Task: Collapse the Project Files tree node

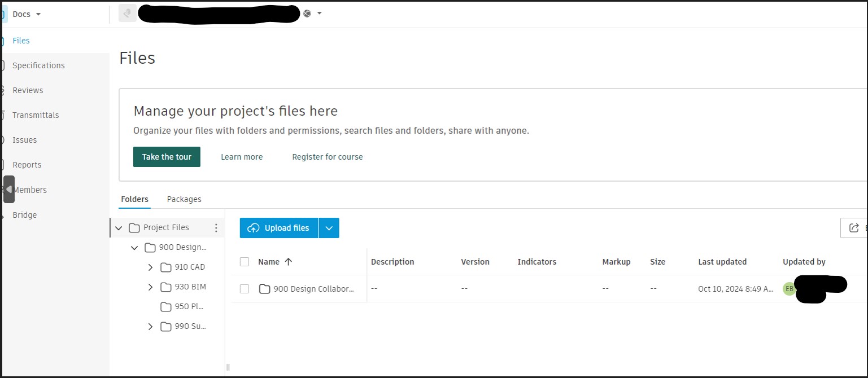Action: click(119, 228)
